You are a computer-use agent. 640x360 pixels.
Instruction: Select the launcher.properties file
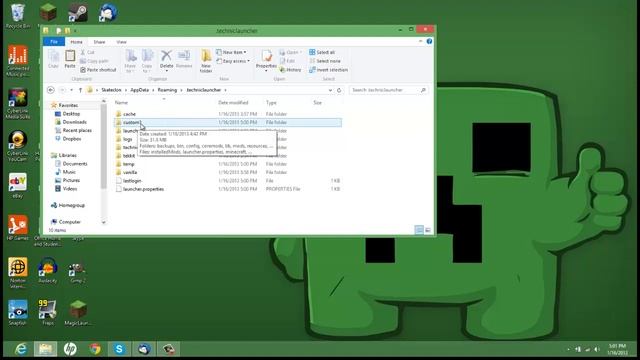pos(228,189)
